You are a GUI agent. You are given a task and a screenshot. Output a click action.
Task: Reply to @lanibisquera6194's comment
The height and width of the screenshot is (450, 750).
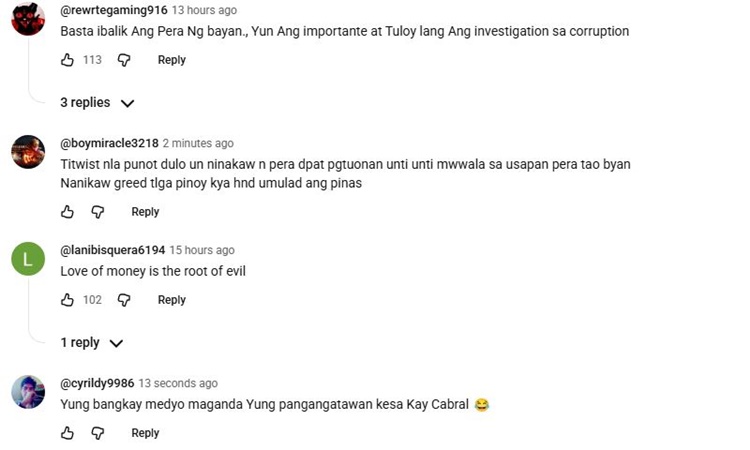coord(172,300)
